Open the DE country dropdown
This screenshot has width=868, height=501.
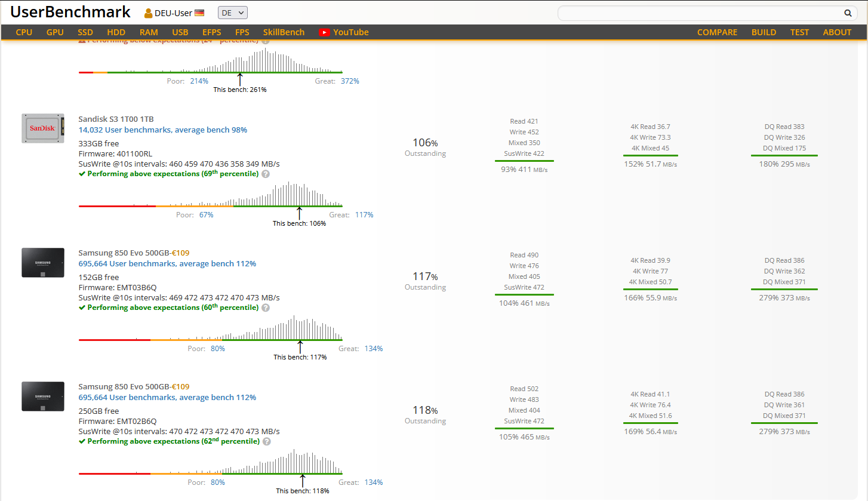click(233, 13)
